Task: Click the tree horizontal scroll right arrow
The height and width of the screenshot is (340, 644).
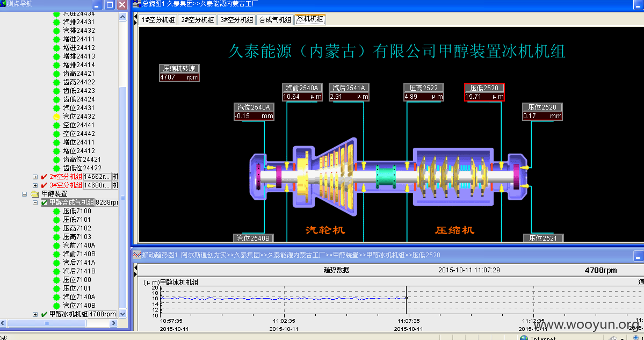Action: [114, 323]
